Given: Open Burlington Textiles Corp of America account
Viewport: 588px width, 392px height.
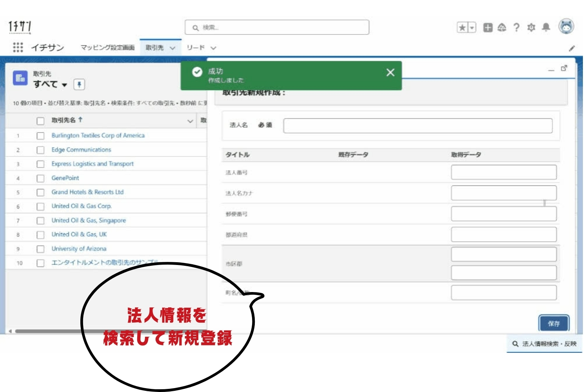Looking at the screenshot, I should point(98,135).
